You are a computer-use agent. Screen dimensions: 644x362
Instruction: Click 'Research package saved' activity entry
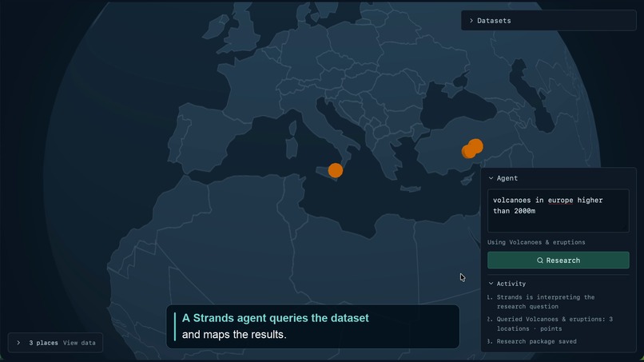tap(536, 341)
